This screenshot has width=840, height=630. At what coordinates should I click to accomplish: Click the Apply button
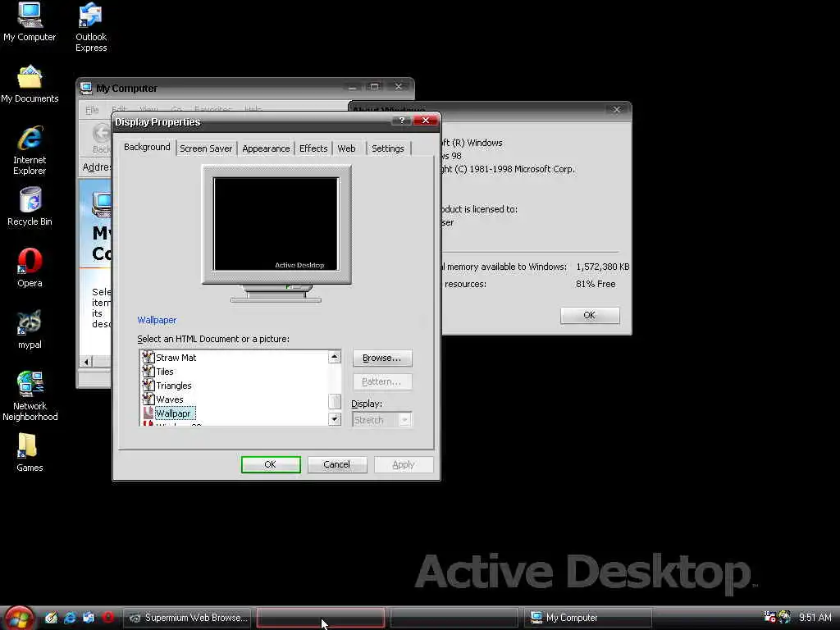coord(404,464)
